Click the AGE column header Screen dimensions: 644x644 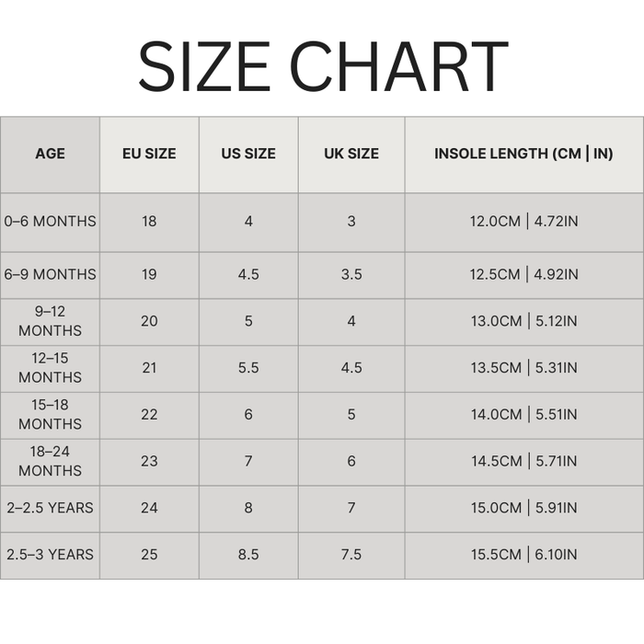(50, 154)
